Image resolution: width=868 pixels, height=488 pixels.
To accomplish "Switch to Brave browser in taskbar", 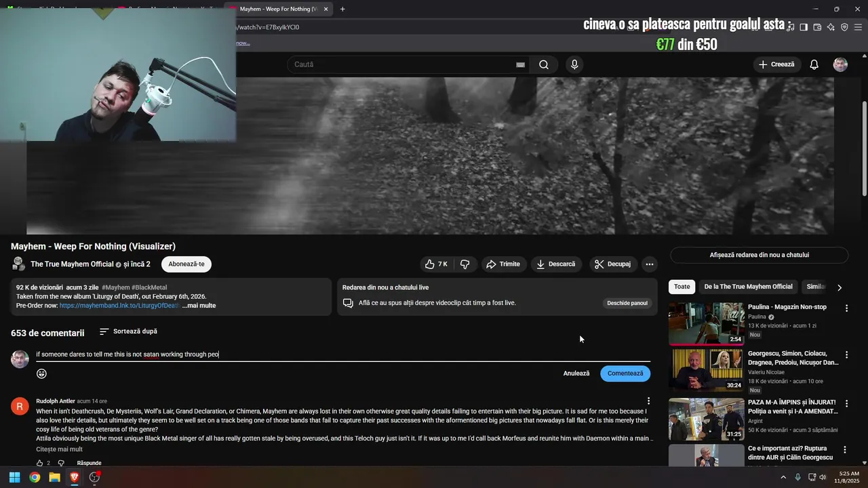I will point(74,477).
